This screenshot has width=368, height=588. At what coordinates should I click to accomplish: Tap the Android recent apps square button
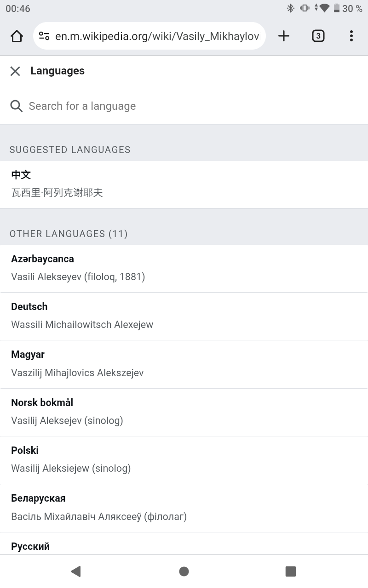[291, 571]
